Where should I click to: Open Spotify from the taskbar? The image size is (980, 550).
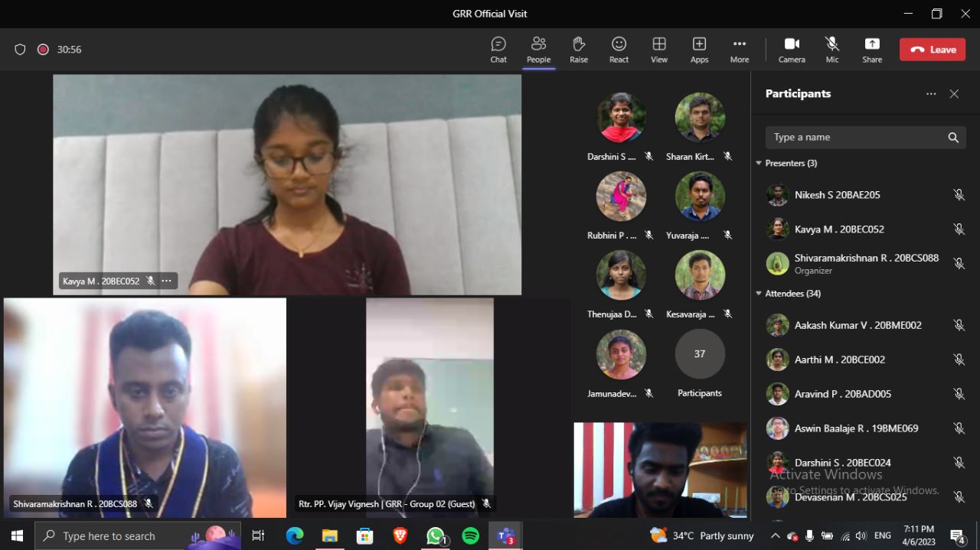point(471,535)
